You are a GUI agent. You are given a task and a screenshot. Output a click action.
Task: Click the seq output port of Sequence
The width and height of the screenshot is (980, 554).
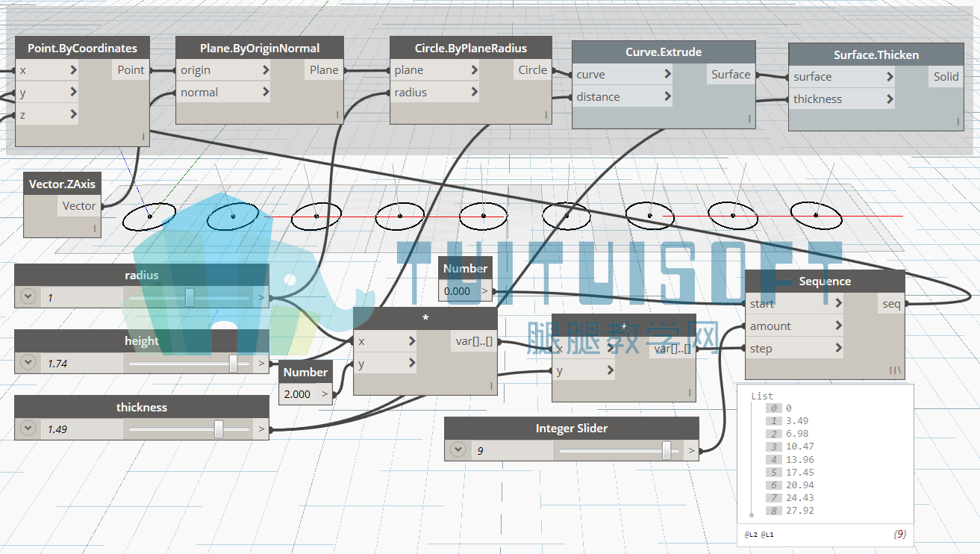[891, 304]
